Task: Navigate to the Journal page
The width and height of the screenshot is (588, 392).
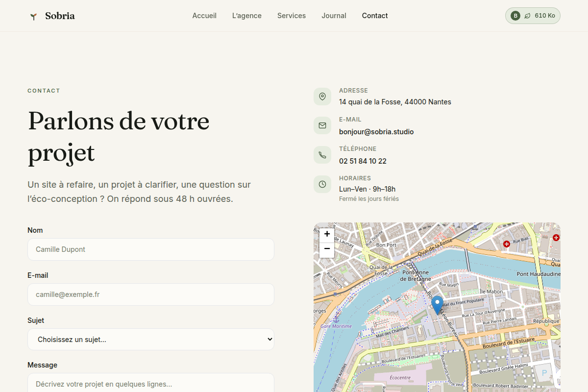Action: point(334,16)
